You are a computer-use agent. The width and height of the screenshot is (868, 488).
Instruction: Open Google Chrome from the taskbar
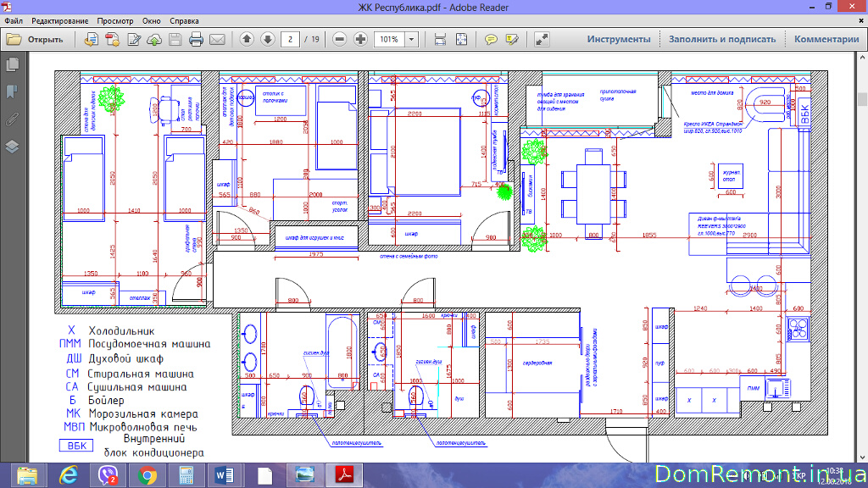(x=146, y=475)
